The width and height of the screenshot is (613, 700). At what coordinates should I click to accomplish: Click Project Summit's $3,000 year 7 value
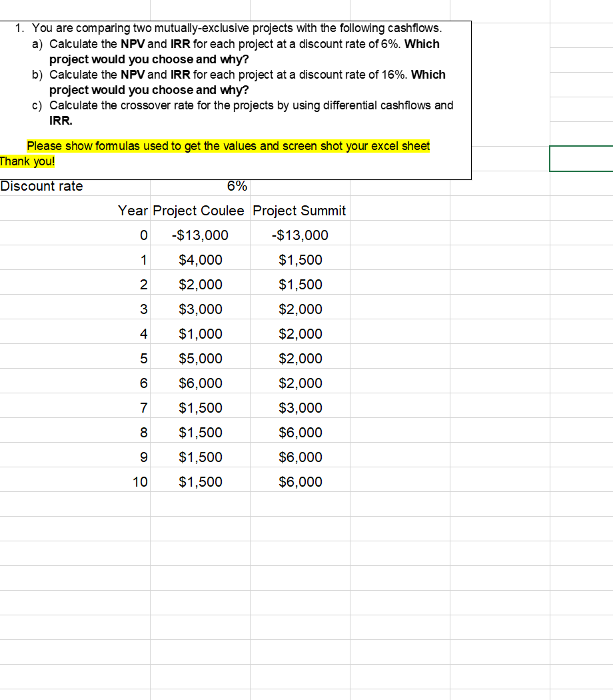click(x=301, y=407)
